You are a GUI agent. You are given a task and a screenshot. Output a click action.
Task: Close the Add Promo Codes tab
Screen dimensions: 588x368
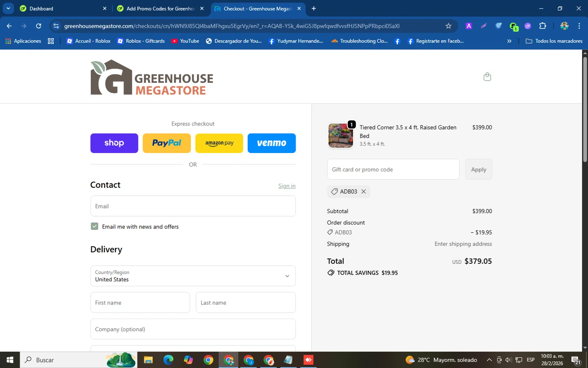[202, 9]
